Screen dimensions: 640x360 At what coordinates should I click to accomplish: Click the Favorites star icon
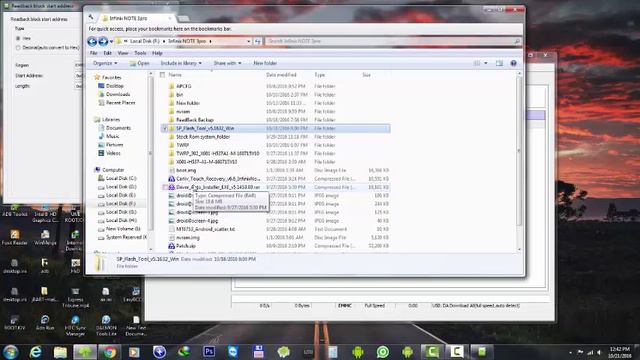pyautogui.click(x=97, y=77)
